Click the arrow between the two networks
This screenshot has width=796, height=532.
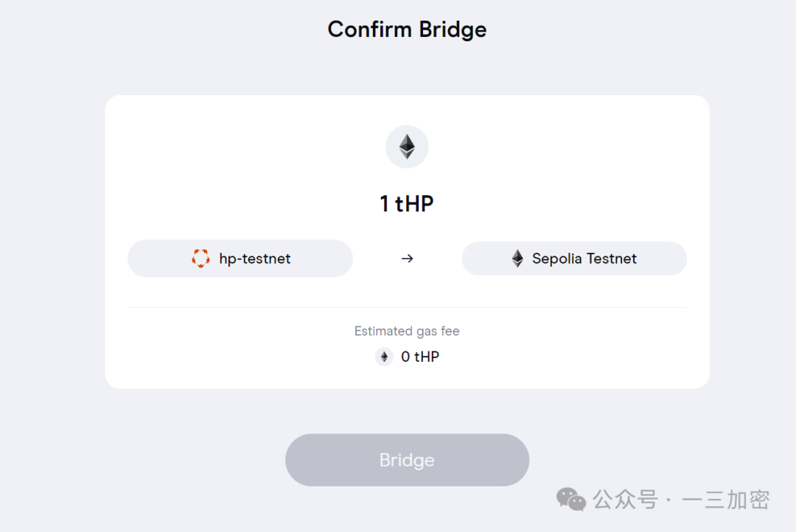tap(407, 259)
